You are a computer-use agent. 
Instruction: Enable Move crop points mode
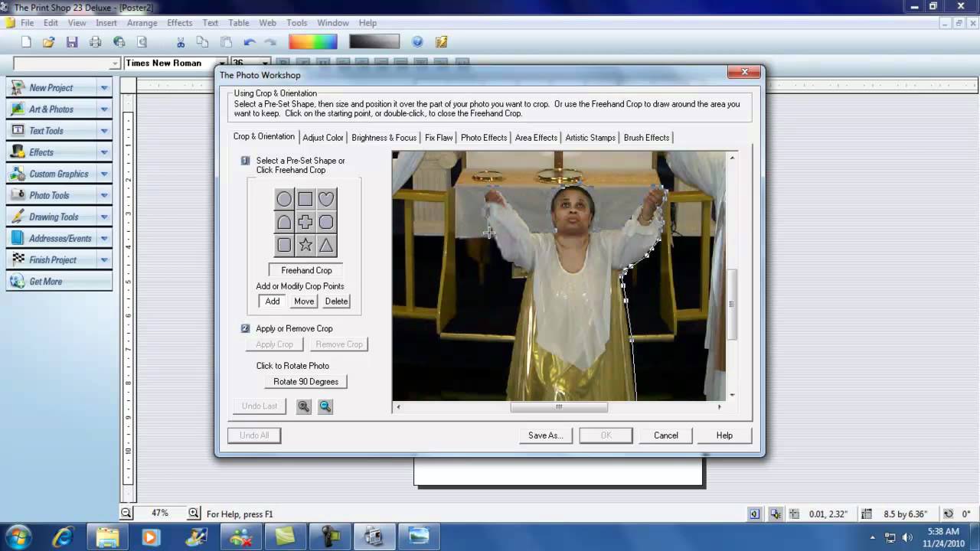304,302
